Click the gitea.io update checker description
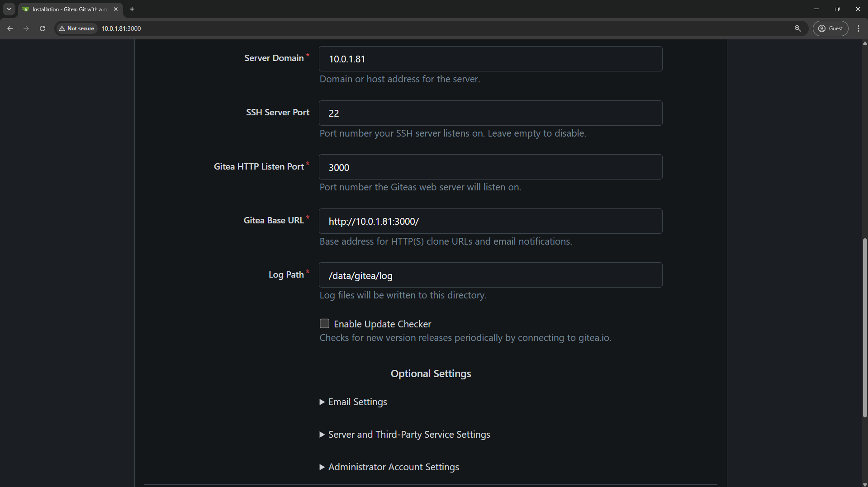 pyautogui.click(x=465, y=338)
